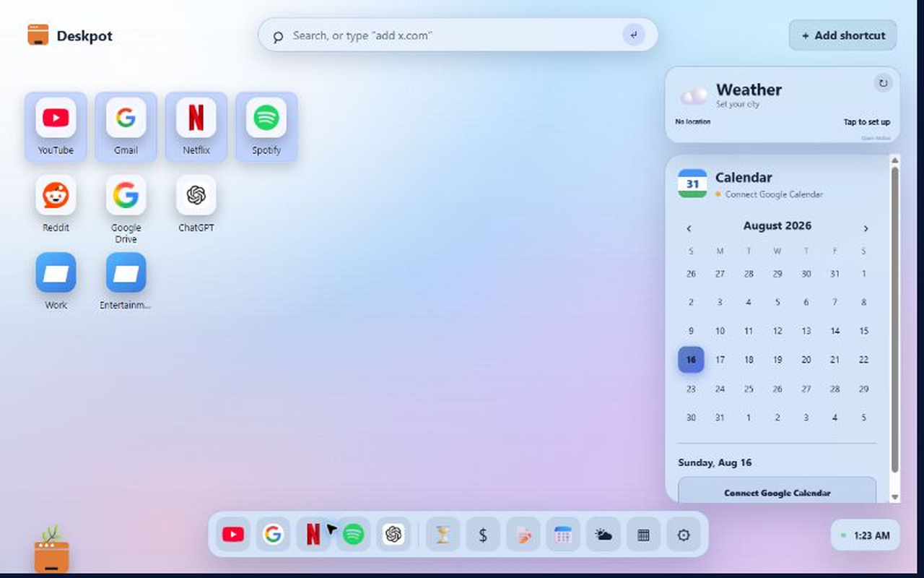Select August 28 in the calendar
Viewport: 924px width, 578px height.
834,389
